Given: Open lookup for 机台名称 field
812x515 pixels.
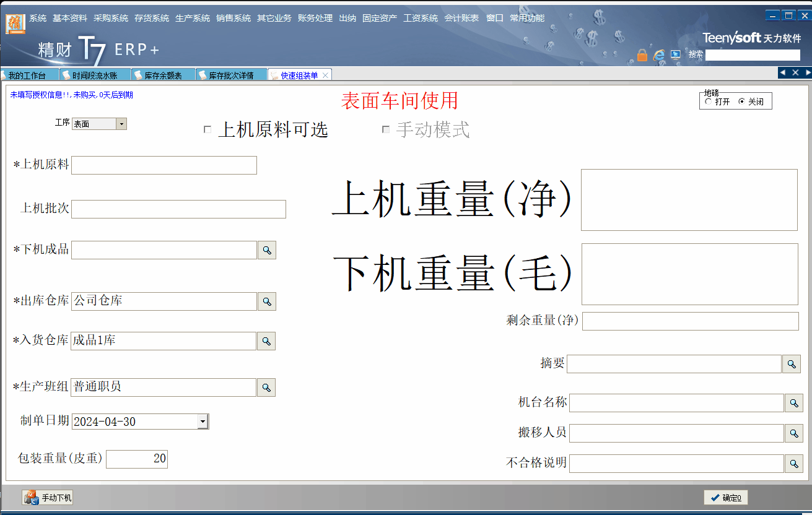Looking at the screenshot, I should [x=794, y=403].
